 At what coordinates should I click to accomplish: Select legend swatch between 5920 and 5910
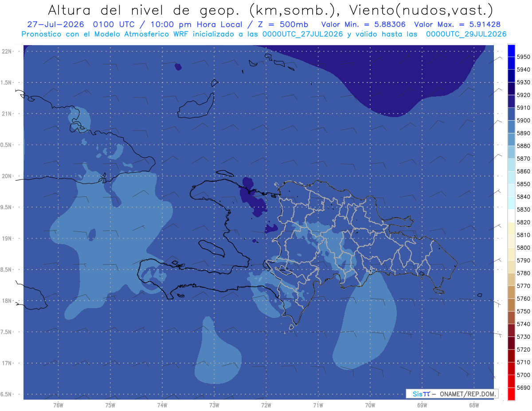511,101
